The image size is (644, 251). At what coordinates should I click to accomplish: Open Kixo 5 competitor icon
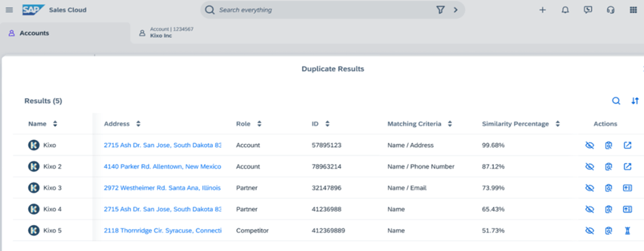tap(627, 230)
